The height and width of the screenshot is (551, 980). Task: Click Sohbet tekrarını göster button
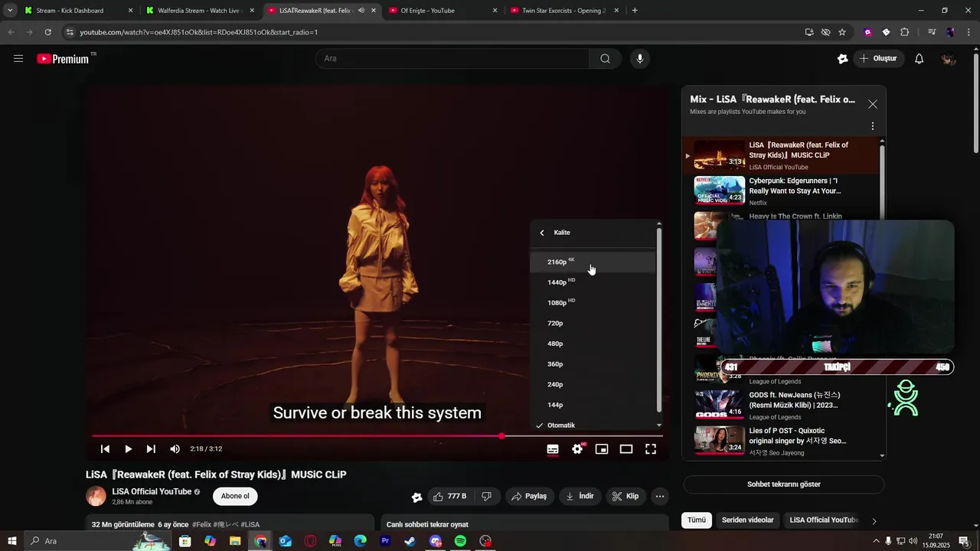coord(784,484)
